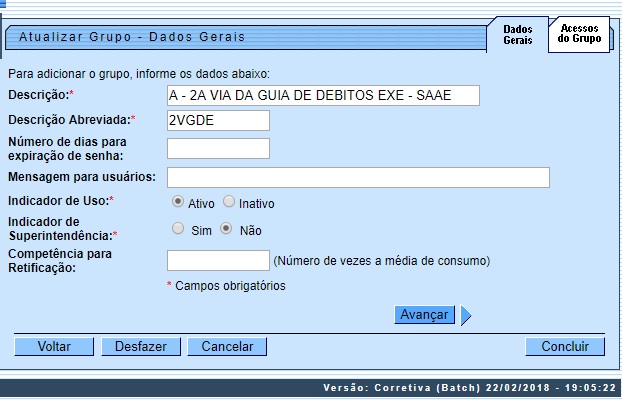Focus the Mensagem para usuários field
The height and width of the screenshot is (400, 622).
[x=358, y=177]
